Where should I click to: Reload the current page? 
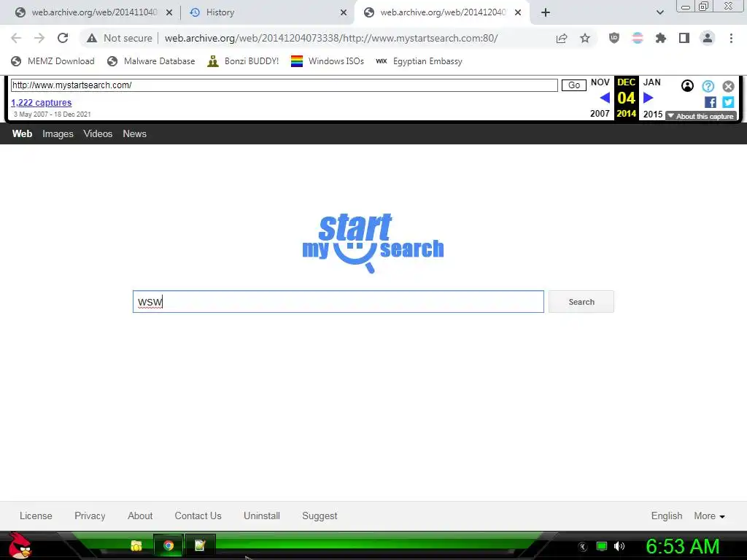tap(63, 38)
